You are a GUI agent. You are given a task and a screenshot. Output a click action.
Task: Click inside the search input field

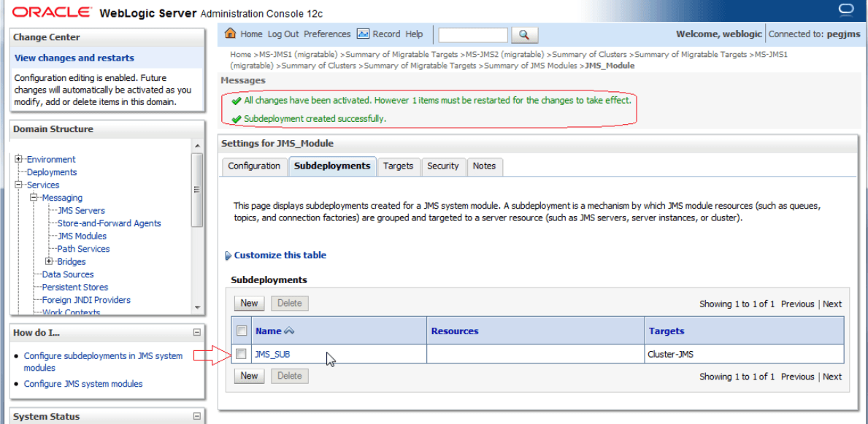tap(472, 34)
